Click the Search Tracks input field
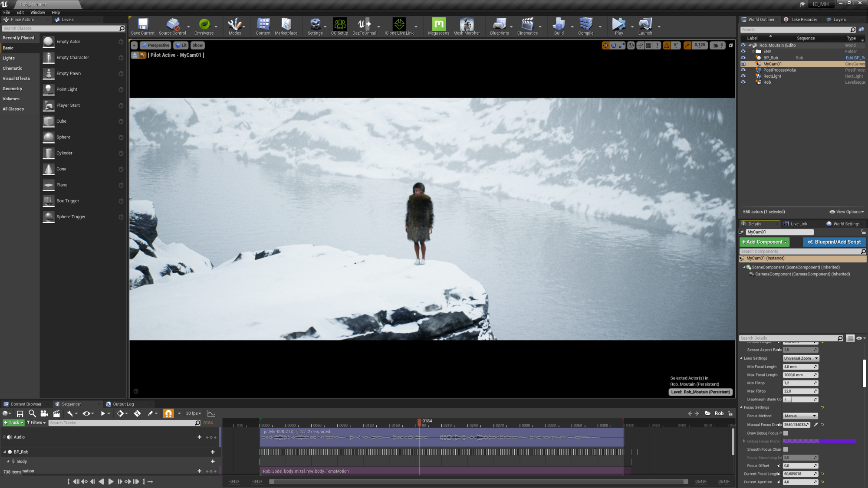868x488 pixels. click(125, 422)
